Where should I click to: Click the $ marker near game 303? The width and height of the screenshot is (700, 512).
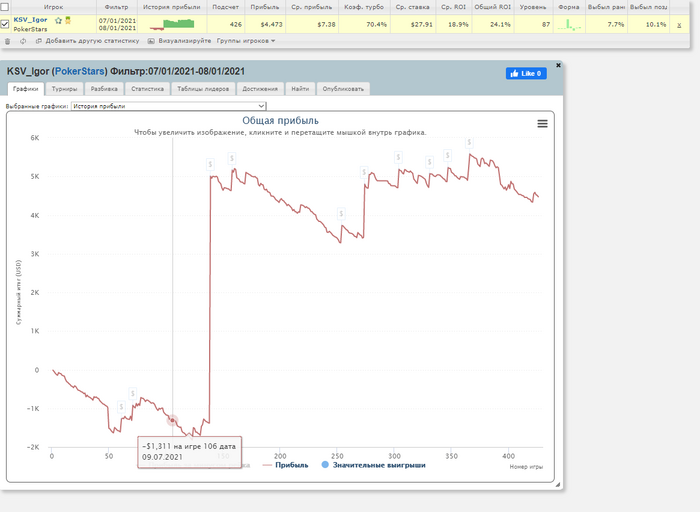coord(398,157)
